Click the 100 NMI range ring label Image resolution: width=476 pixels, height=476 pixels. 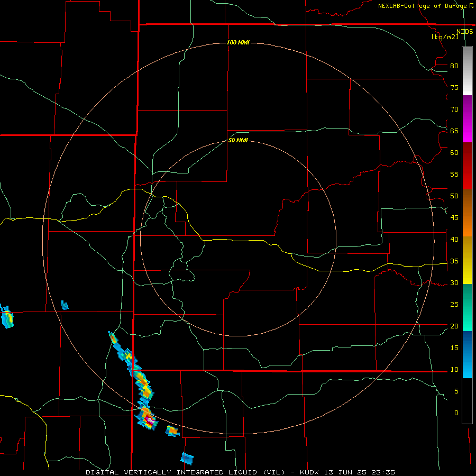(x=238, y=42)
